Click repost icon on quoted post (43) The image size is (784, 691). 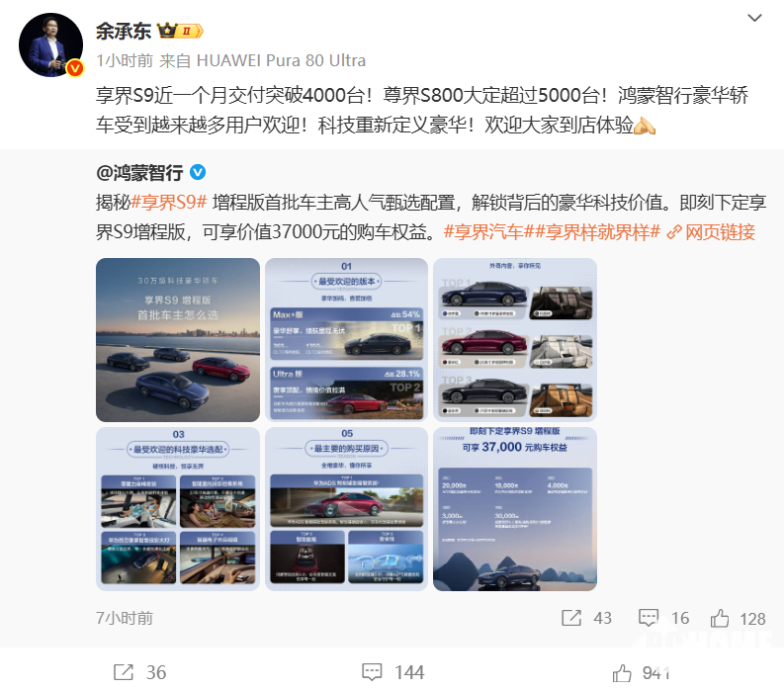click(x=571, y=618)
